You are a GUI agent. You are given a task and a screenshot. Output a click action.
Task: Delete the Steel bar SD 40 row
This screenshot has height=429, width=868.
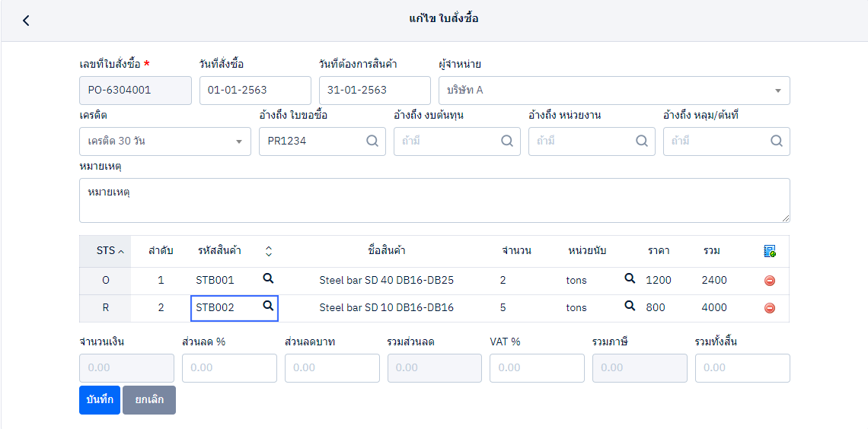[770, 281]
